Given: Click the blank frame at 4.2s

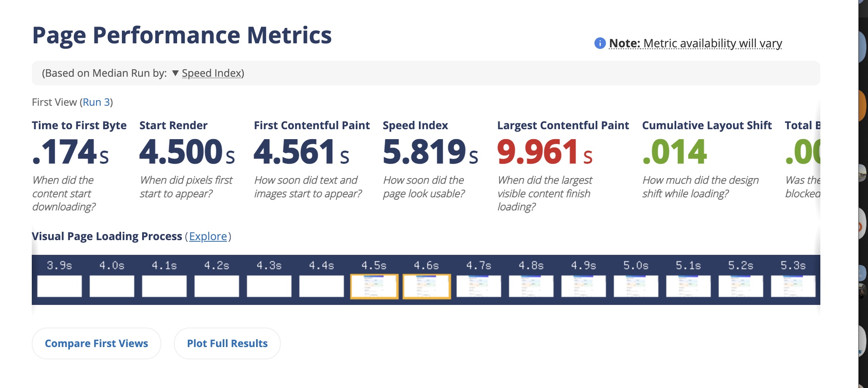Looking at the screenshot, I should coord(217,286).
